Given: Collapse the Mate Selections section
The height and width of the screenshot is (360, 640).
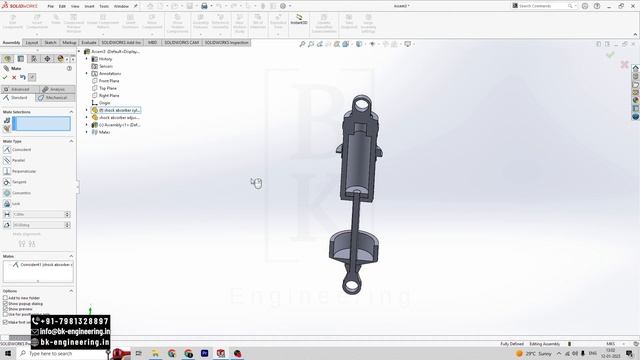Looking at the screenshot, I should point(71,112).
